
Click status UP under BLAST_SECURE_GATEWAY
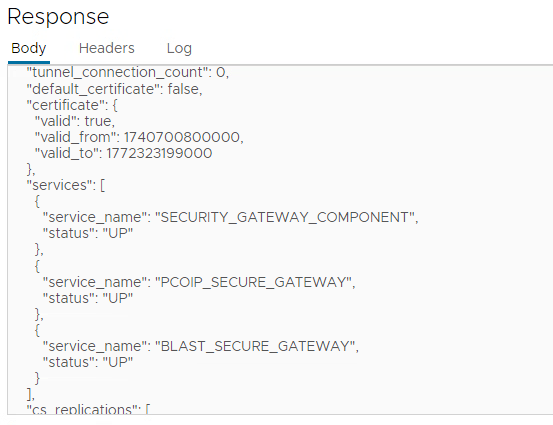click(x=88, y=362)
